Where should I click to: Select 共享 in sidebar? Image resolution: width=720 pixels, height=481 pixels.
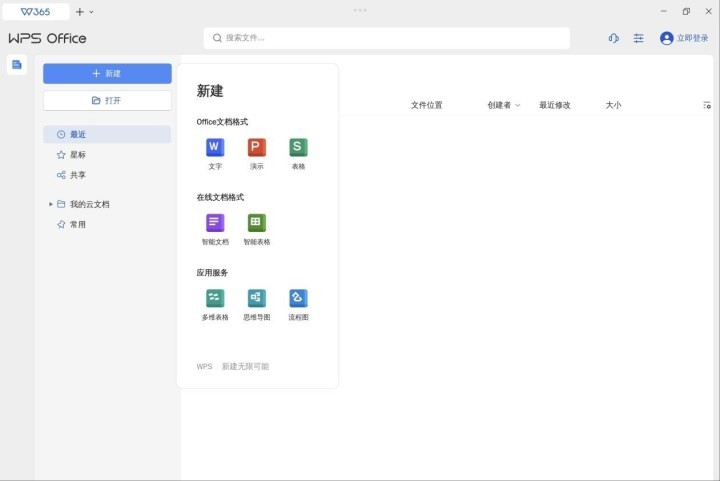(x=107, y=175)
